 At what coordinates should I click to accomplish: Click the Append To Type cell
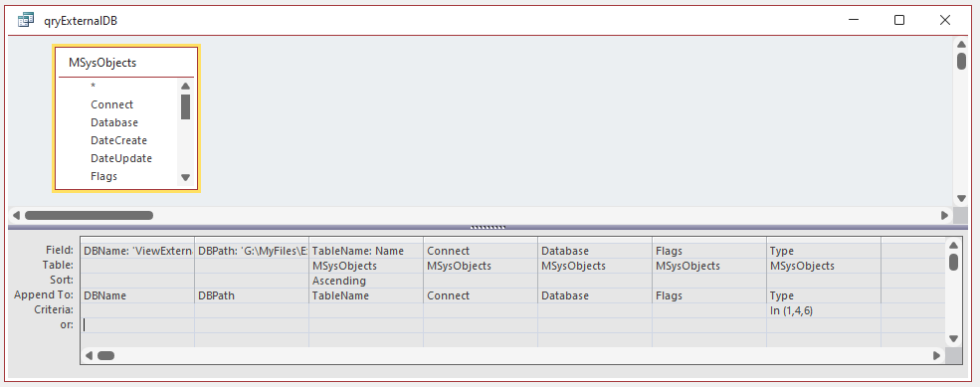coord(823,295)
